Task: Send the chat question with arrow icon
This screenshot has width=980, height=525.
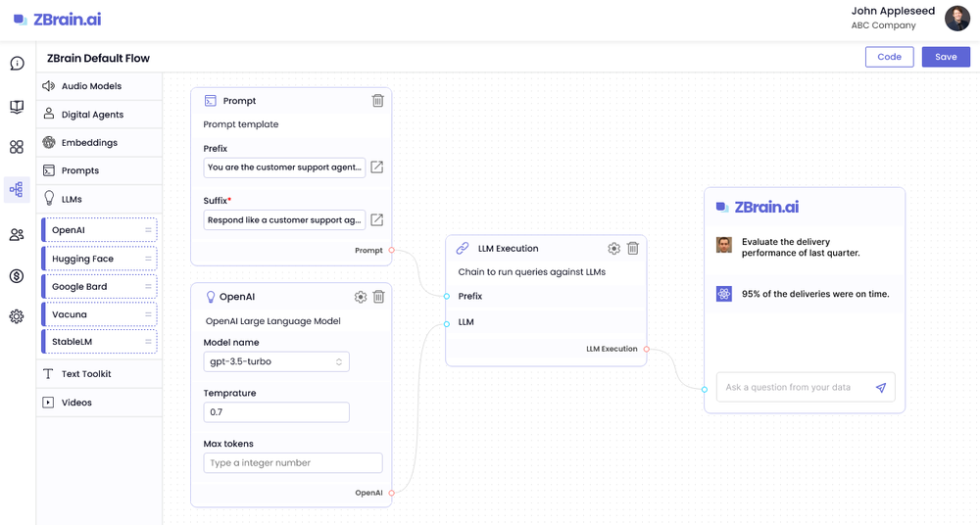Action: (x=881, y=388)
